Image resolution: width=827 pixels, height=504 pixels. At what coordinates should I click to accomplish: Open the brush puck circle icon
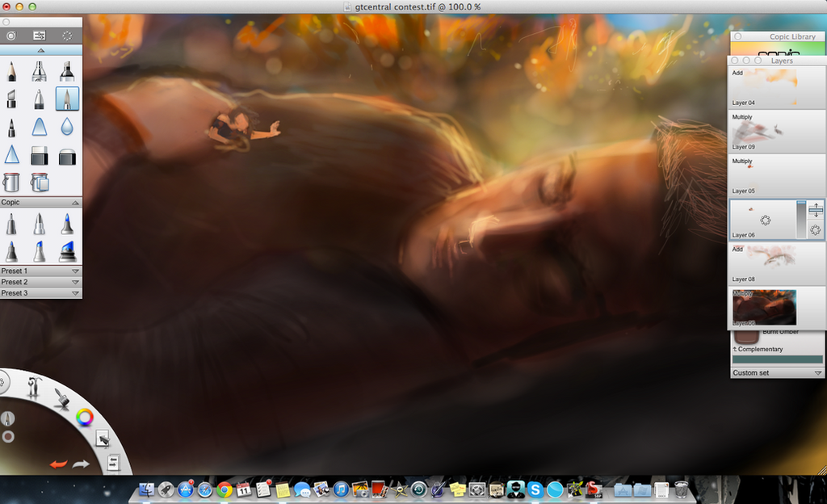[11, 36]
